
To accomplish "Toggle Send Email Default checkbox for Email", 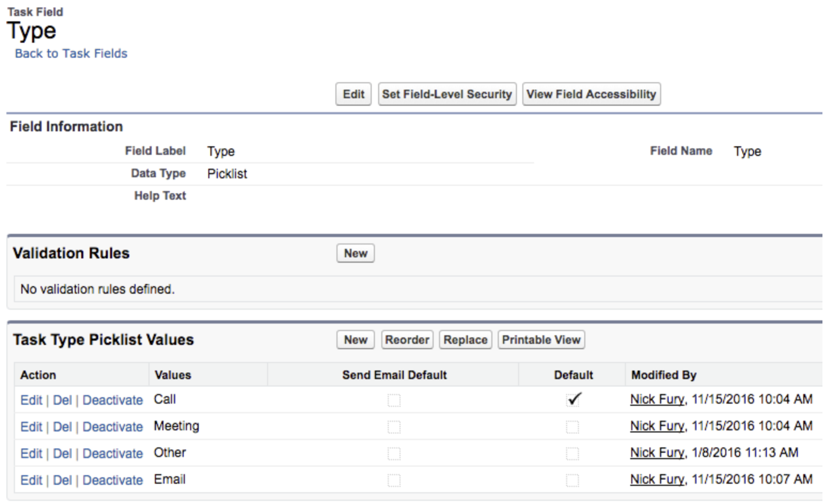I will click(x=394, y=480).
